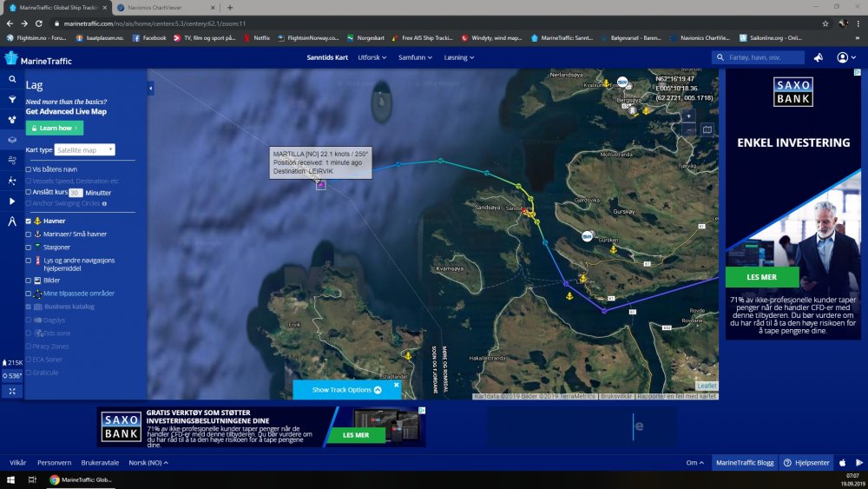
Task: Open Personvern footer link
Action: (x=54, y=463)
